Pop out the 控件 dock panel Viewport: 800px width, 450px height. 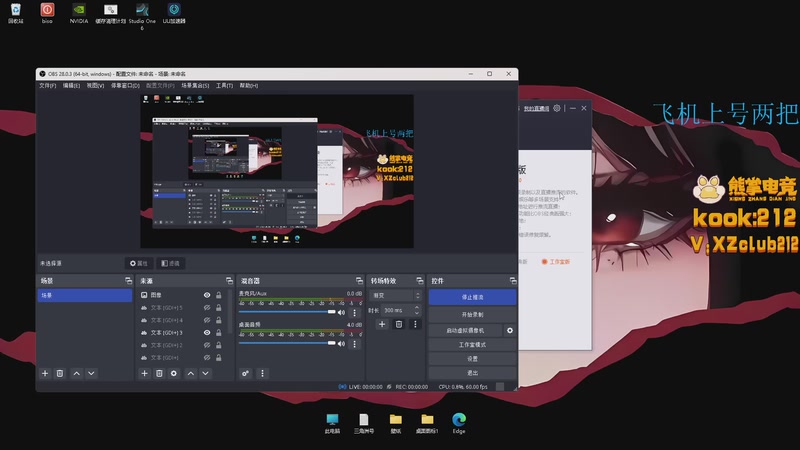coord(513,281)
